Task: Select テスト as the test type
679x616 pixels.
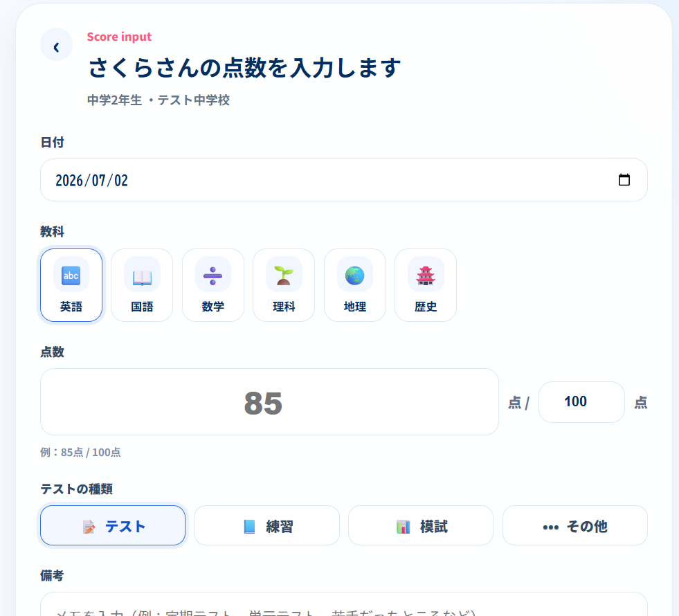Action: [113, 525]
